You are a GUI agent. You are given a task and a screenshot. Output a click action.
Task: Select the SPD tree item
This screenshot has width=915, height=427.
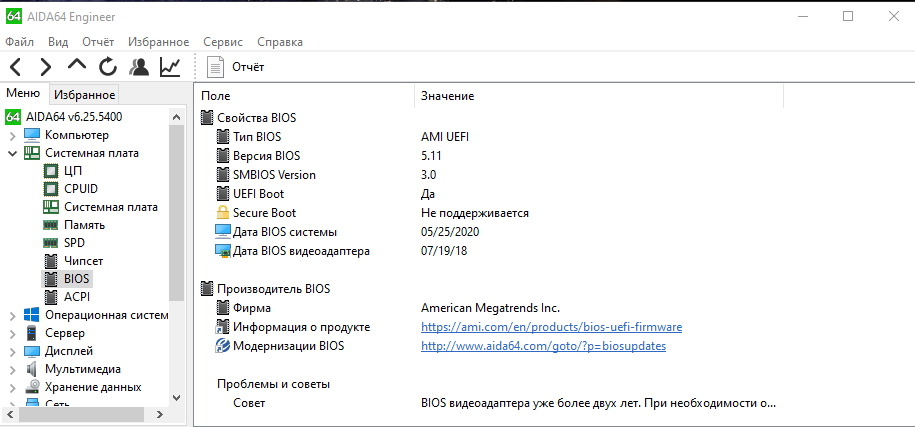(x=74, y=243)
